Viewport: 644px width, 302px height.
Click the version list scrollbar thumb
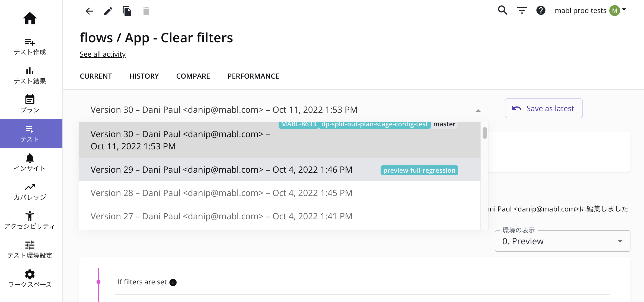484,133
